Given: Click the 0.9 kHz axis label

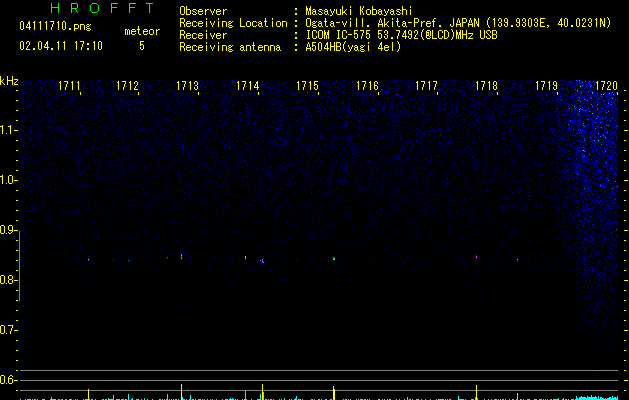Looking at the screenshot, I should 8,230.
